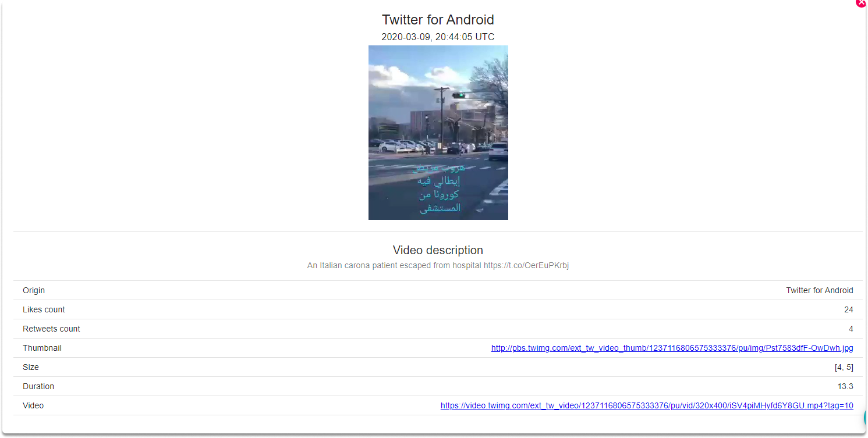Screen dimensions: 868x438
Task: Click the 'Retweets count' label
Action: coord(51,329)
